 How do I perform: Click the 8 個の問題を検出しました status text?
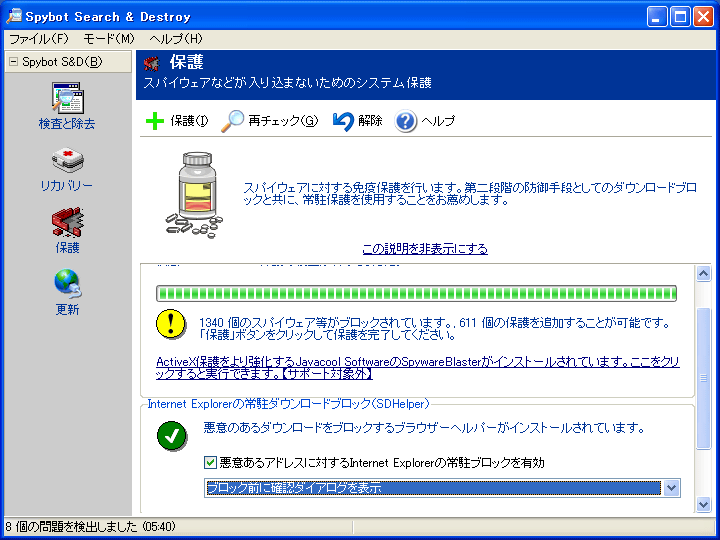coord(90,526)
